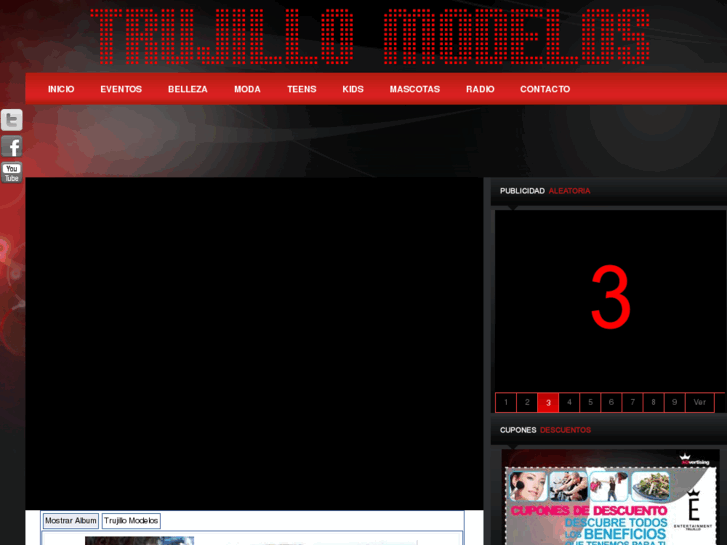Open the Facebook social icon
This screenshot has width=727, height=545.
pos(12,147)
